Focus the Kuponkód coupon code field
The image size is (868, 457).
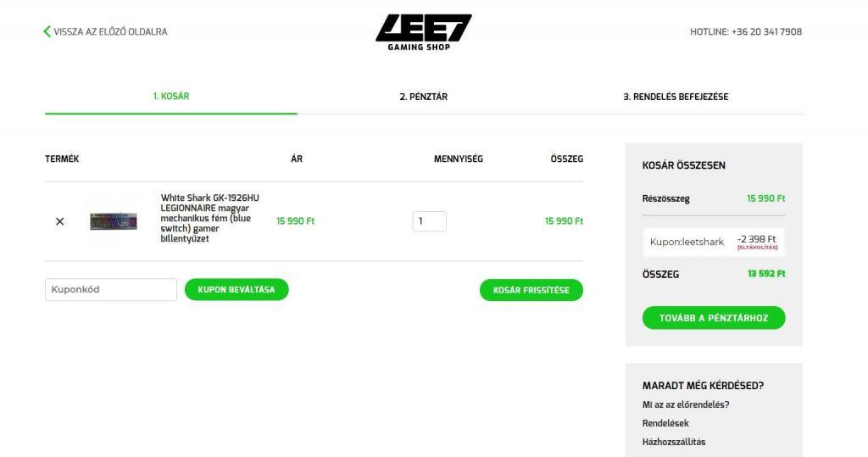coord(111,289)
